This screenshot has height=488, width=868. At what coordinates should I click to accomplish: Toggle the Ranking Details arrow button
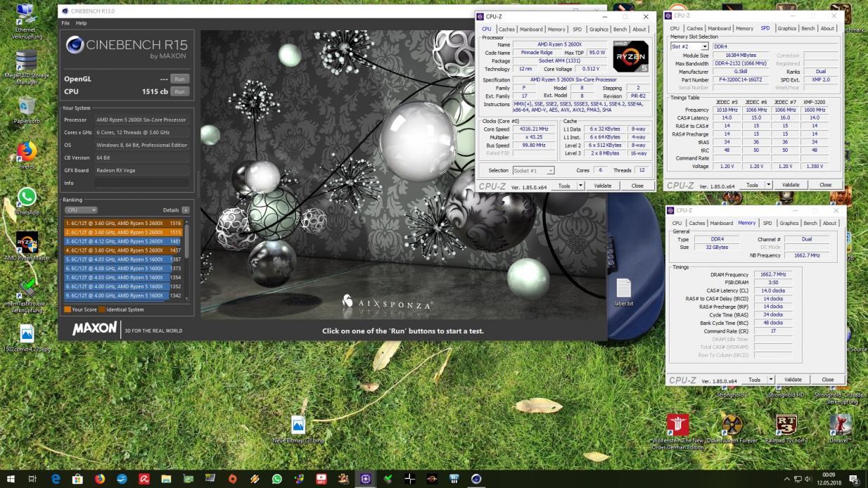tap(186, 210)
